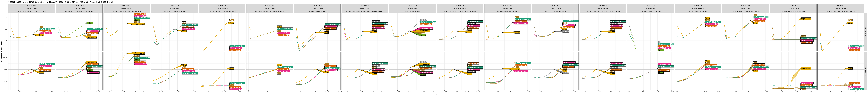The width and height of the screenshot is (868, 96).
Task: Click the P.value 1.23e-02 strip label
Action: (x=32, y=8)
